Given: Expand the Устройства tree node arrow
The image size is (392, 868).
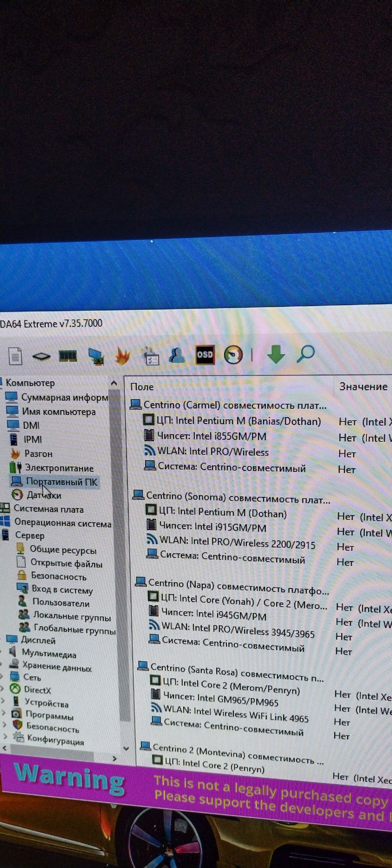Looking at the screenshot, I should tap(3, 700).
